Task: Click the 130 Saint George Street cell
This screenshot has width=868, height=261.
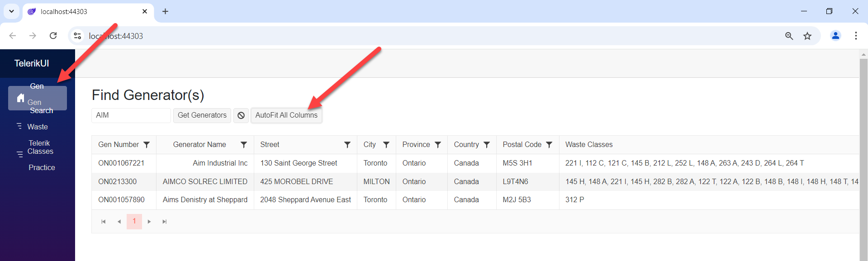Action: click(305, 163)
